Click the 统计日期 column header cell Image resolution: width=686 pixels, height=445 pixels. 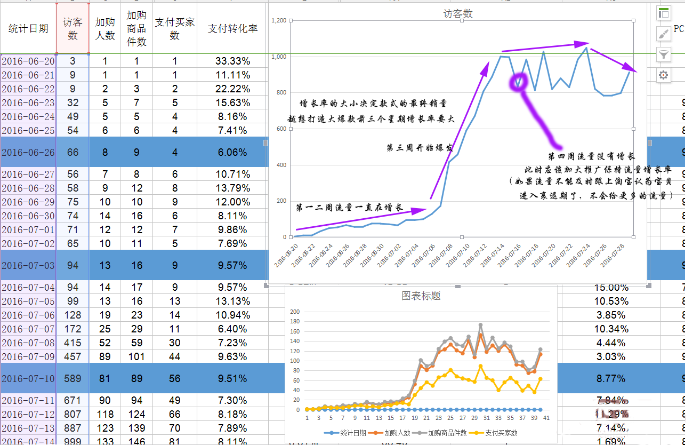tap(27, 29)
